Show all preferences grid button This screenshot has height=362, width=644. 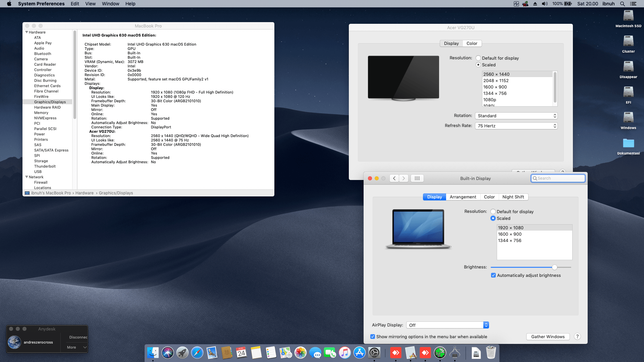[417, 178]
